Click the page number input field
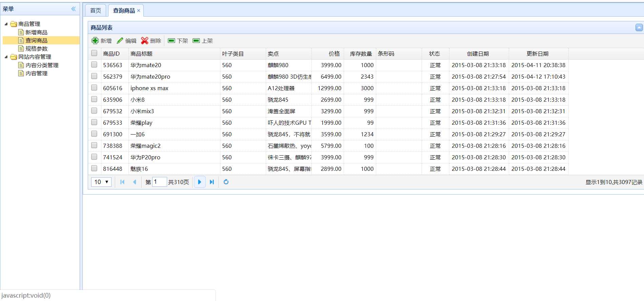 tap(159, 182)
